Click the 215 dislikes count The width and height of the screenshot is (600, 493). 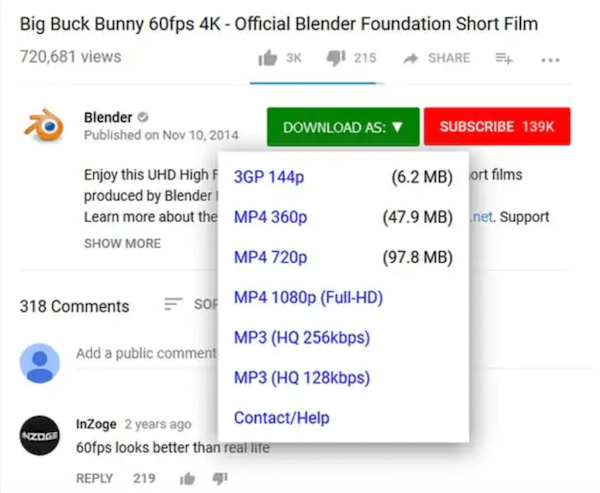[x=365, y=58]
